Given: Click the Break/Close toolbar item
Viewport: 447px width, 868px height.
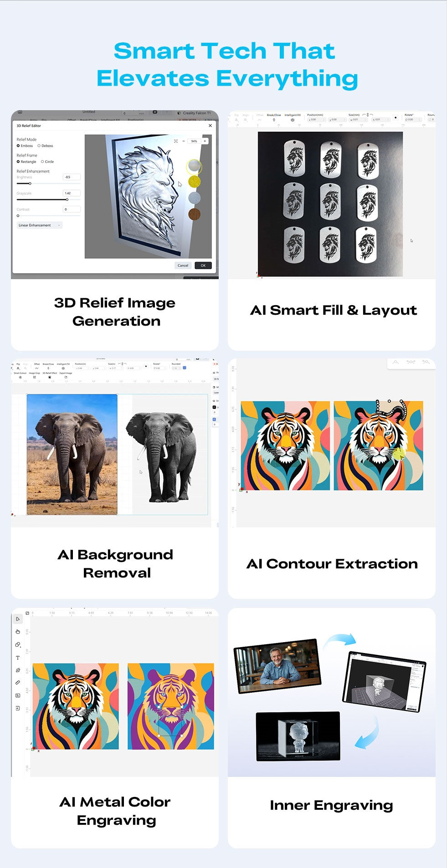Looking at the screenshot, I should click(274, 117).
